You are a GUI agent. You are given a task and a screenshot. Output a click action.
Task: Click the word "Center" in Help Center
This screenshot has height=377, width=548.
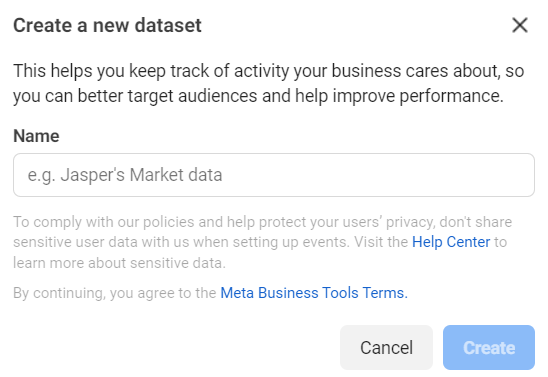[468, 242]
